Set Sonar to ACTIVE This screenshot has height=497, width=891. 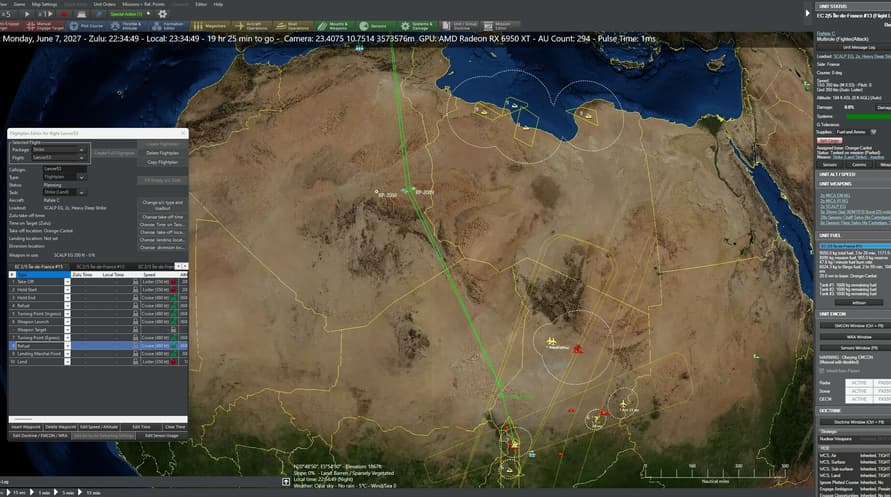pyautogui.click(x=859, y=391)
